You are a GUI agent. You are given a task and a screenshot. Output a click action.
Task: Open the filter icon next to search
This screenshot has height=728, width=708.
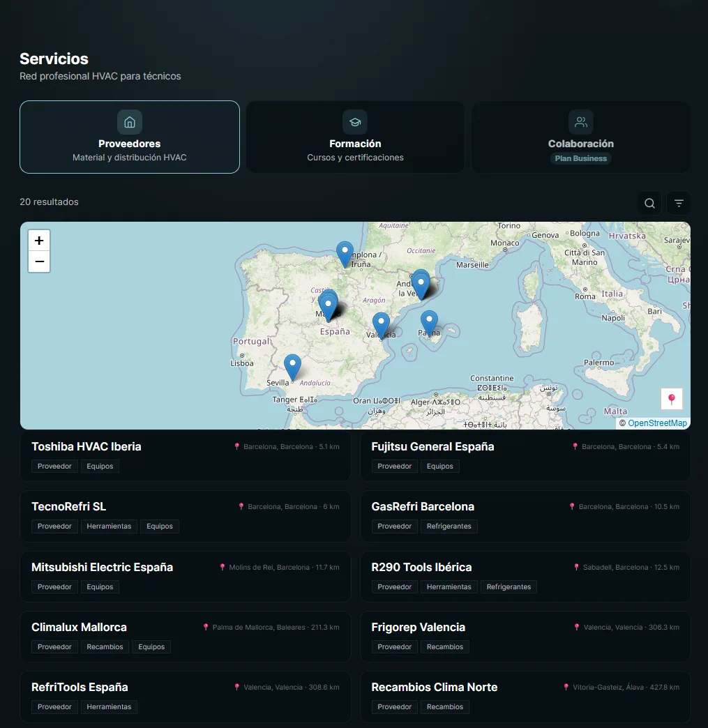(x=679, y=203)
